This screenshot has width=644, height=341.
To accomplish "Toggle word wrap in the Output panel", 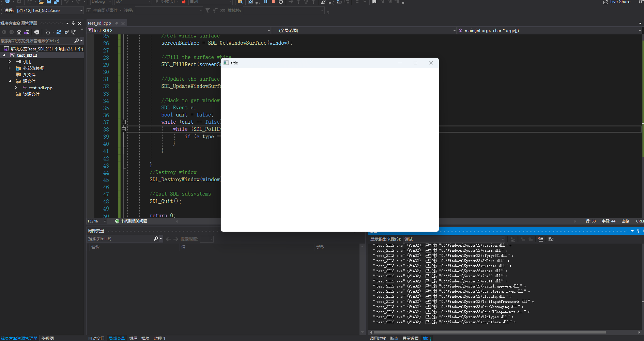I will (x=551, y=239).
